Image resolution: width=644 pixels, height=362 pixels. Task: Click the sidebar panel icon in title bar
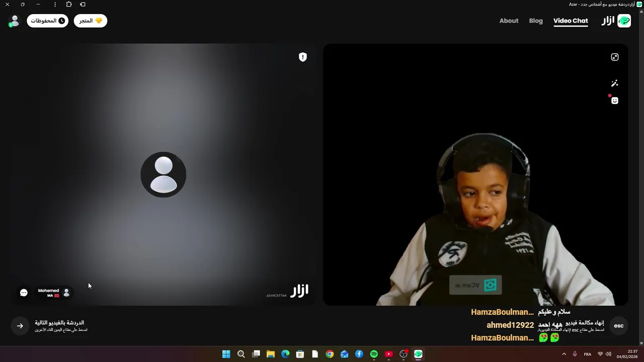coord(83,4)
